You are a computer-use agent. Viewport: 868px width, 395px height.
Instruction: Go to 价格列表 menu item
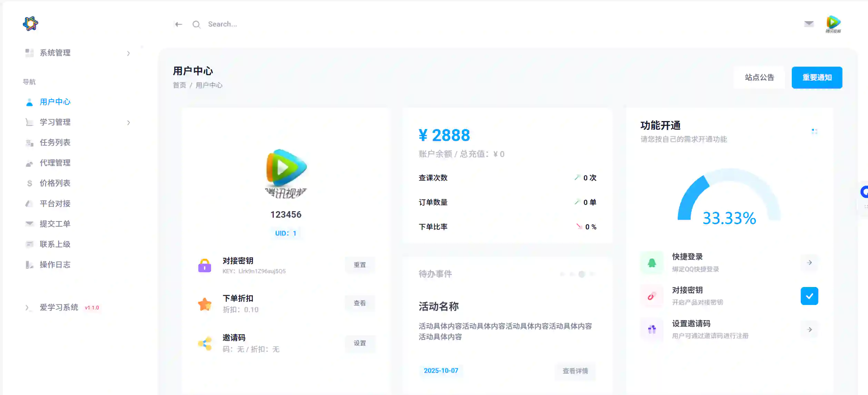pos(55,183)
